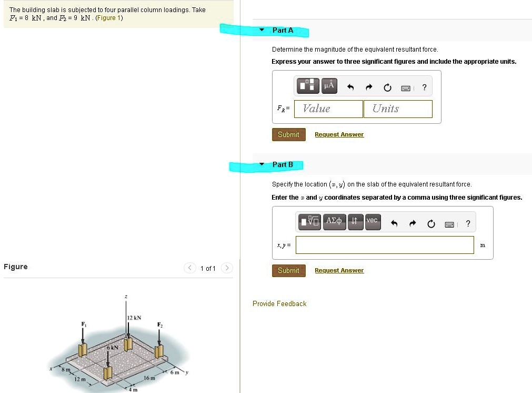Click the redo arrow in Part A toolbar
This screenshot has width=532, height=393.
[369, 85]
